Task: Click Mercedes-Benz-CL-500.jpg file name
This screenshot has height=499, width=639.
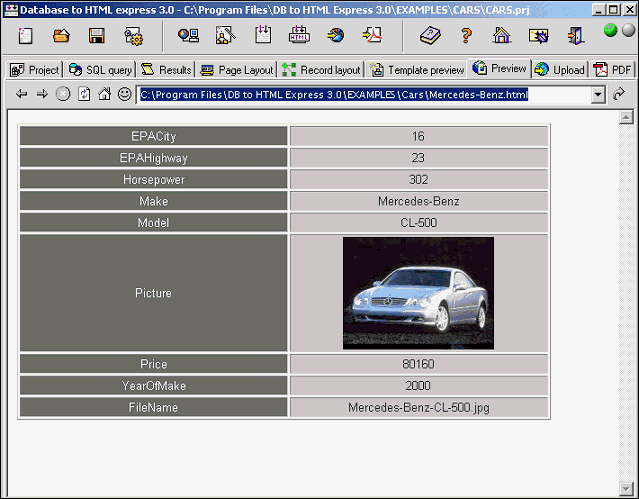Action: pyautogui.click(x=419, y=407)
